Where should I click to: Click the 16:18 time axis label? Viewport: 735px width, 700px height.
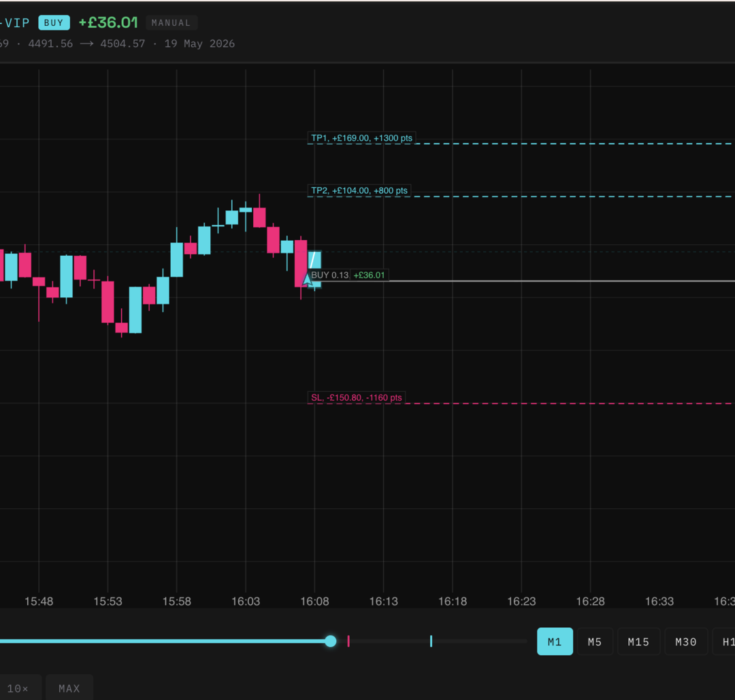click(453, 601)
